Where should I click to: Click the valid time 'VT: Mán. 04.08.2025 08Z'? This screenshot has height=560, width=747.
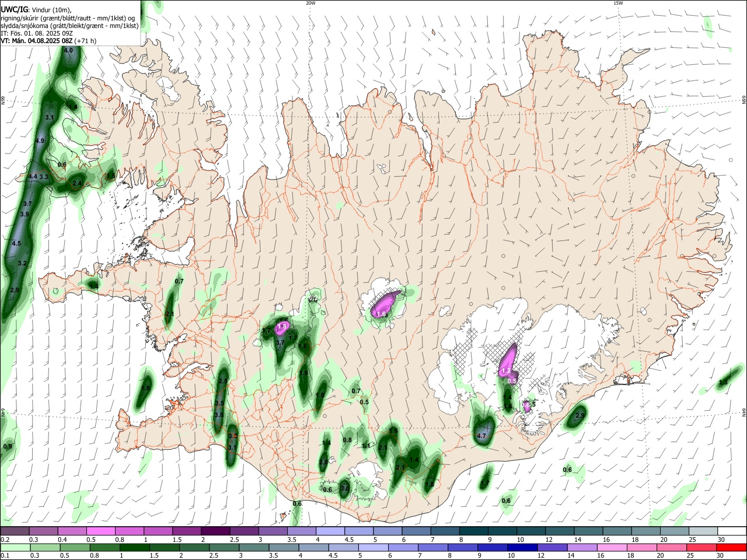click(x=36, y=41)
